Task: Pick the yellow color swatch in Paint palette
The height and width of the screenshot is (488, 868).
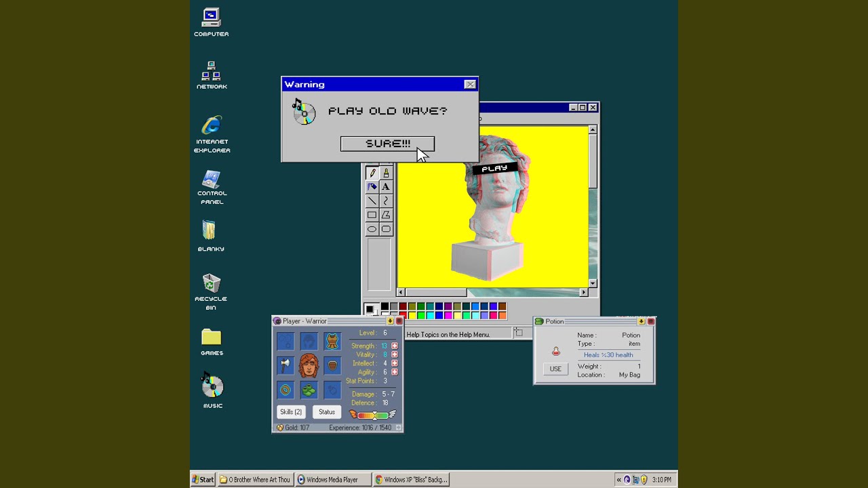Action: 412,315
